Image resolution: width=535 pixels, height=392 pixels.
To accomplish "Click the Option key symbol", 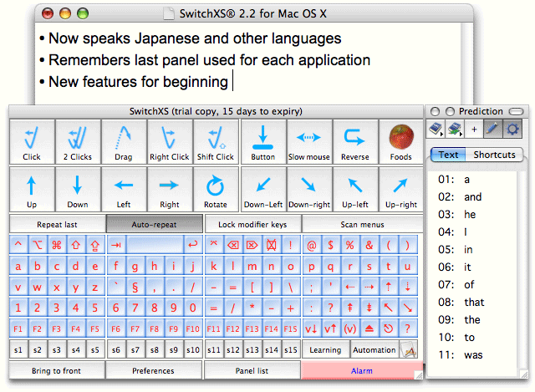I will 38,245.
